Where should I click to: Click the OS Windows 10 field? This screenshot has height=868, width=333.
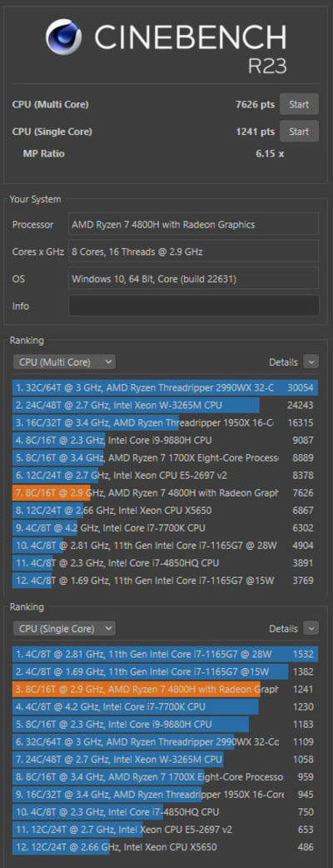pos(194,279)
